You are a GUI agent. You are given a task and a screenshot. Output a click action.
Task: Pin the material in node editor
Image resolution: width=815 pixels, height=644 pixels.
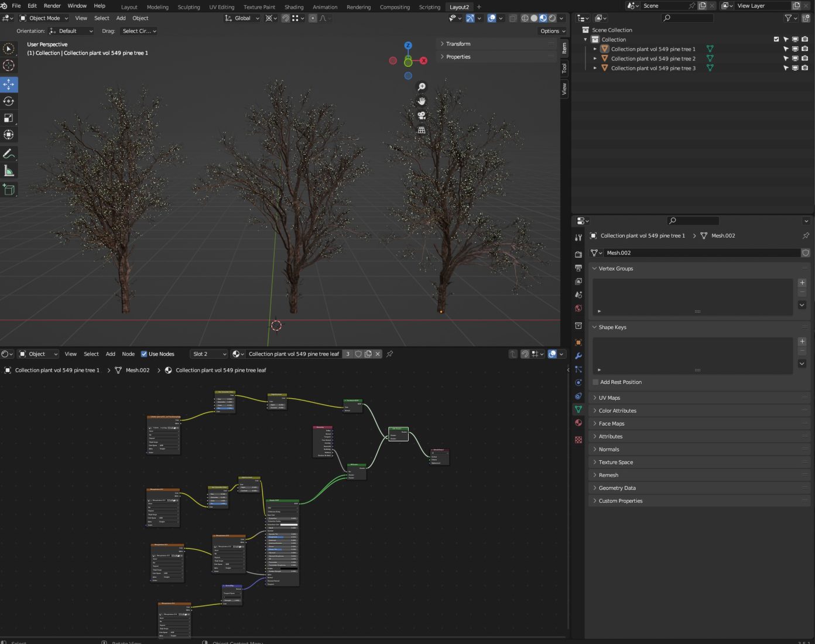(390, 354)
